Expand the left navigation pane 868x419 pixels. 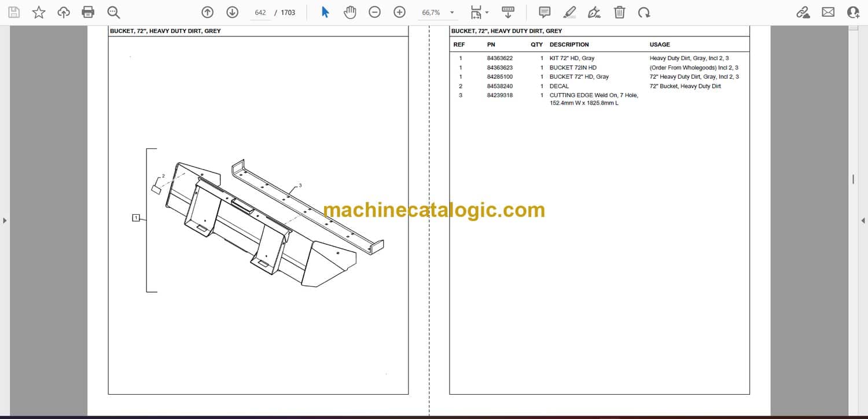click(5, 220)
